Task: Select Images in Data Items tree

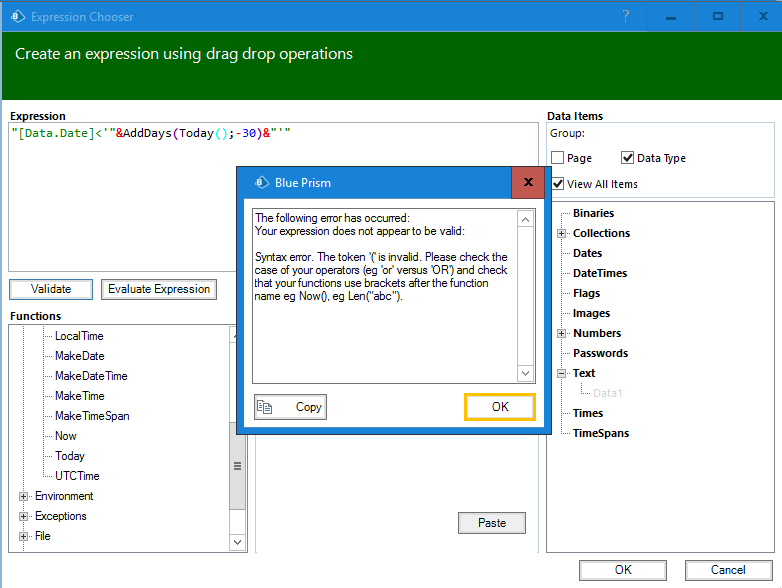Action: [591, 313]
